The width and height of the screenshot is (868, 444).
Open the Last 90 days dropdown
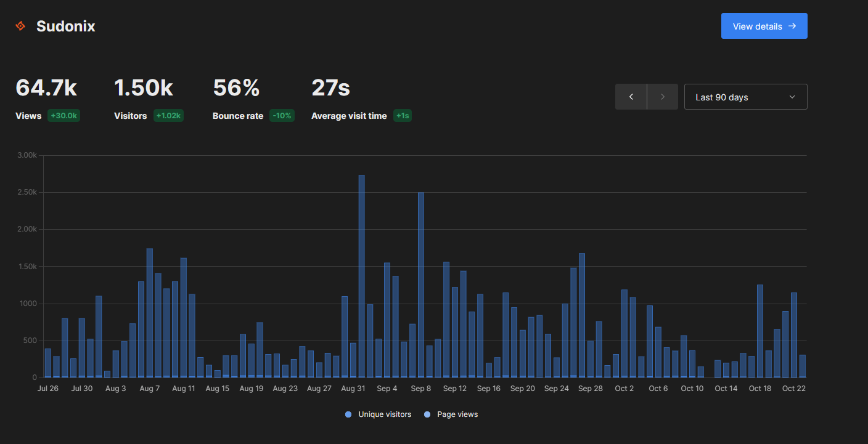tap(745, 97)
